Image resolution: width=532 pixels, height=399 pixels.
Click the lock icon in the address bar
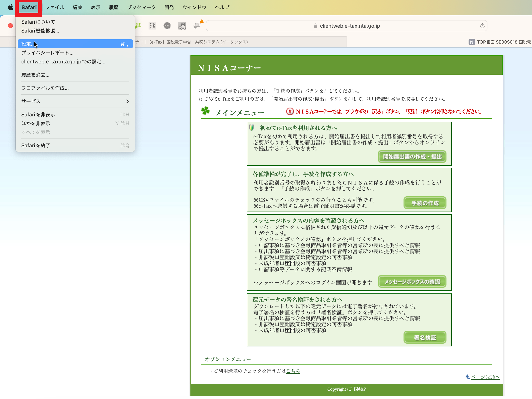click(x=316, y=26)
